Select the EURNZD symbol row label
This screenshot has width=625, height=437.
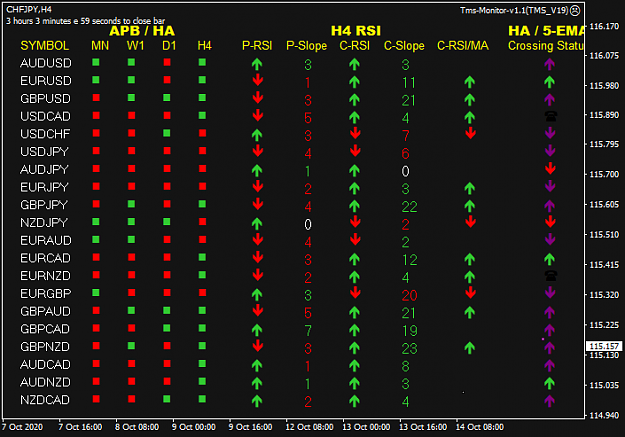[x=45, y=276]
